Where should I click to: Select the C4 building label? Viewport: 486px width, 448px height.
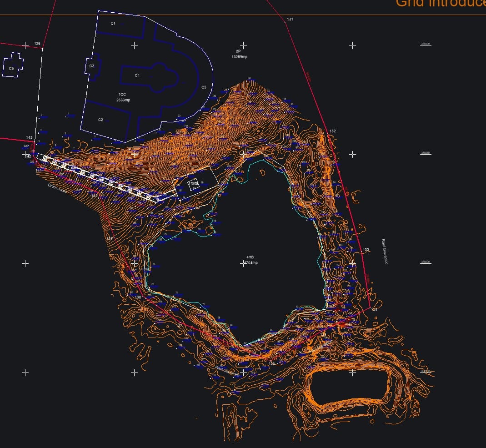(x=113, y=23)
